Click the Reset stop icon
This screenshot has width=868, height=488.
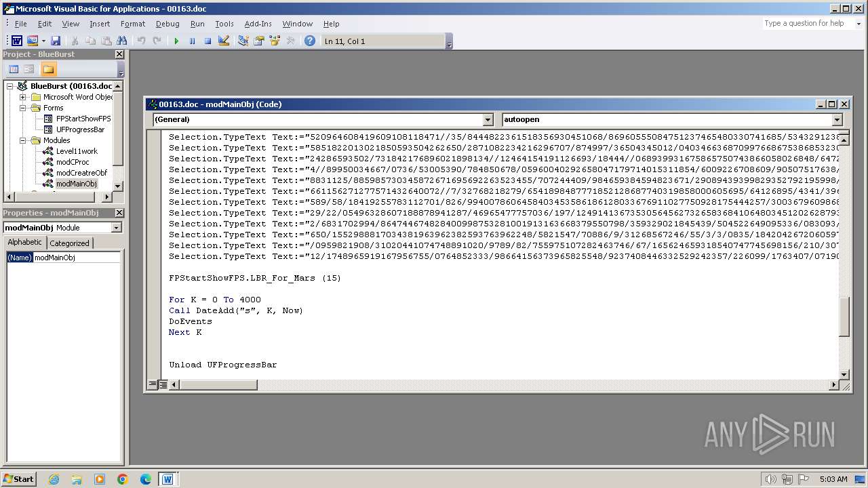208,41
